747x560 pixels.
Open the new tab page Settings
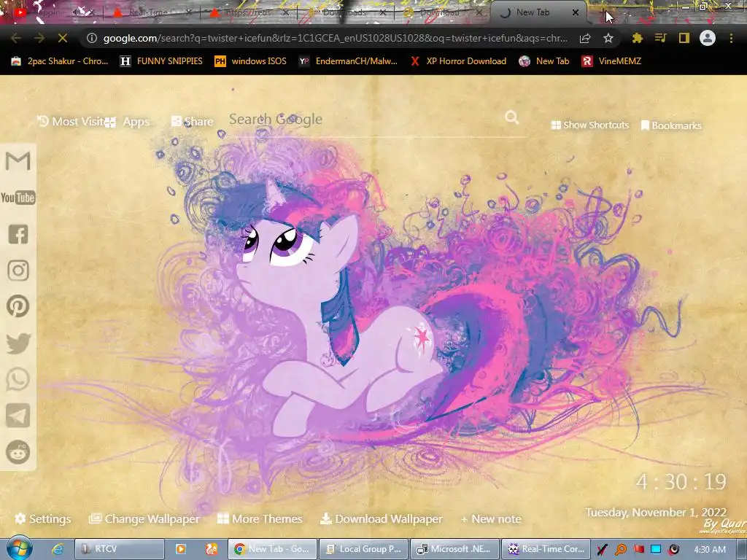pos(43,518)
